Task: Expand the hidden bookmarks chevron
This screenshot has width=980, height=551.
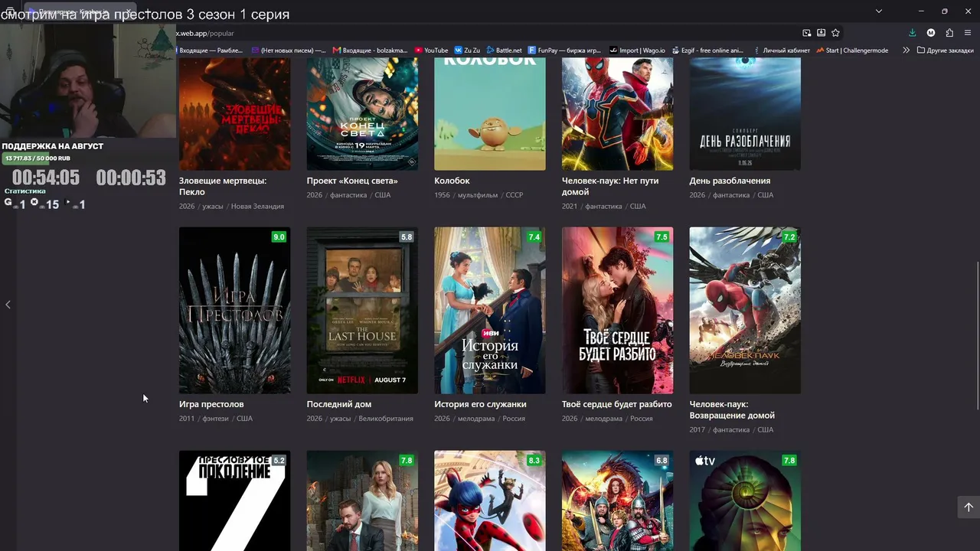Action: click(x=906, y=51)
